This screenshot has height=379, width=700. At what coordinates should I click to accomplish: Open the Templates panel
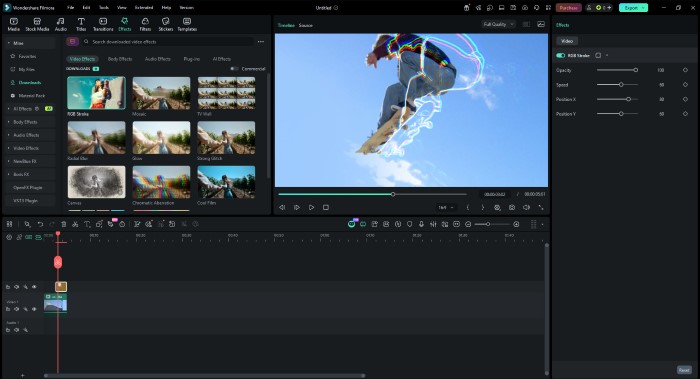pos(187,24)
